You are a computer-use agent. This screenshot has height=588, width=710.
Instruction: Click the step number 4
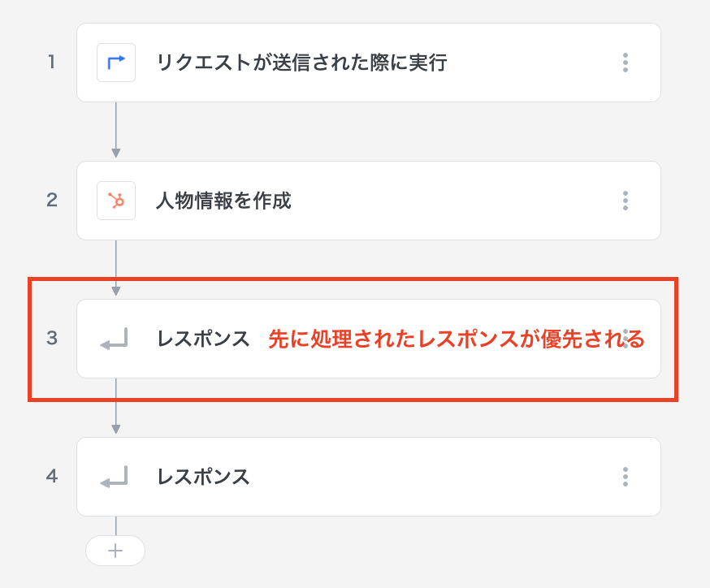point(52,477)
